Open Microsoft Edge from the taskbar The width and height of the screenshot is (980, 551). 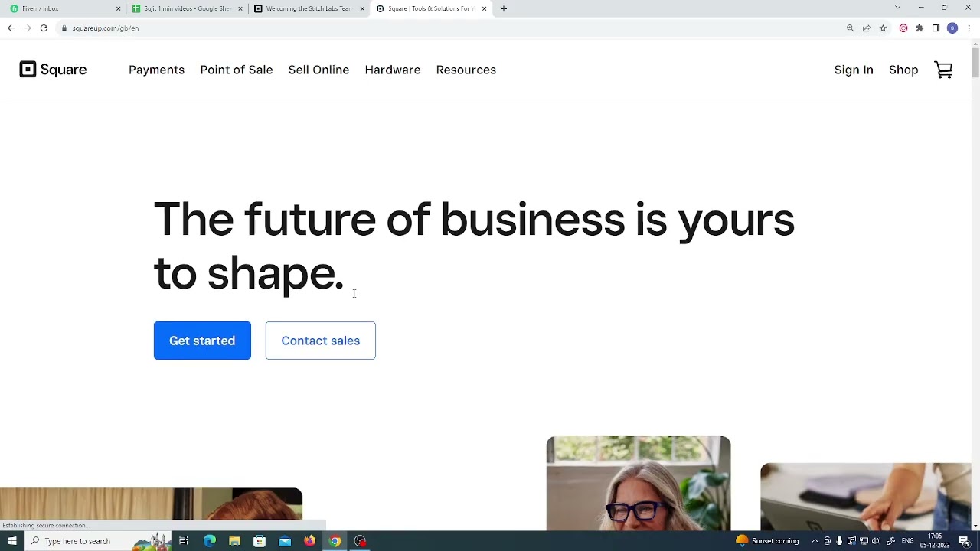click(209, 541)
